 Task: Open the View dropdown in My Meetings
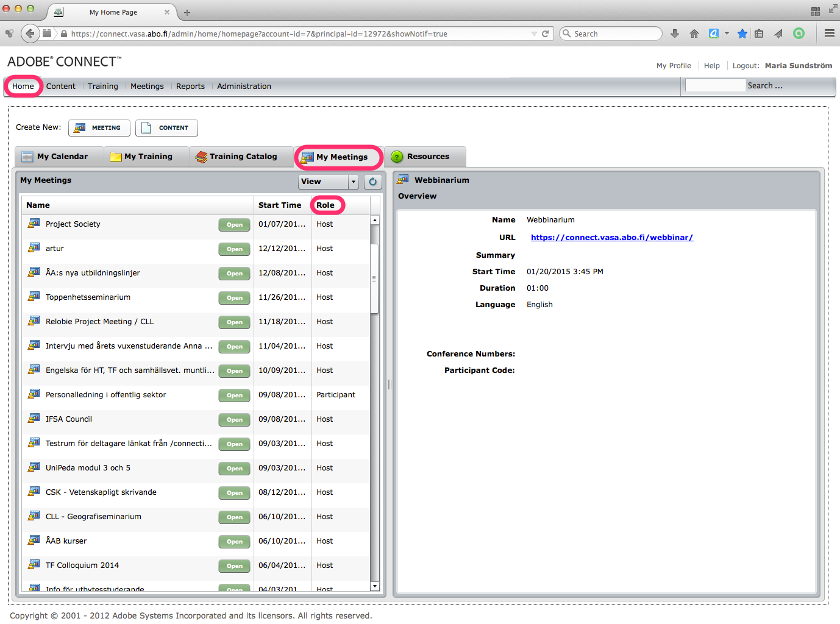pos(328,182)
